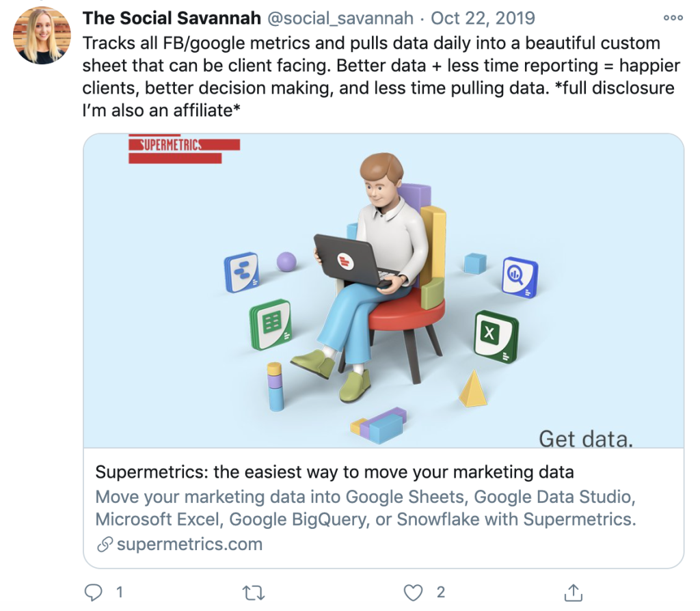This screenshot has width=700, height=611.
Task: Click the Oct 22, 2019 timestamp
Action: tap(483, 18)
